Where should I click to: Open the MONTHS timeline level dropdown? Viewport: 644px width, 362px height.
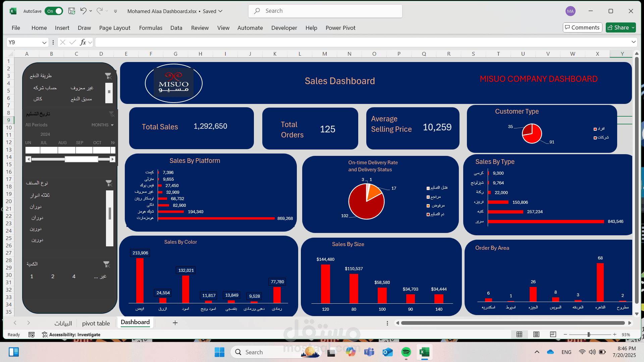click(x=103, y=125)
